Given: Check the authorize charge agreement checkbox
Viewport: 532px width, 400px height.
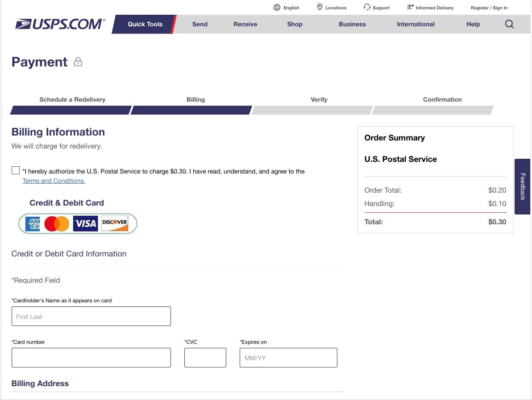Looking at the screenshot, I should (16, 170).
